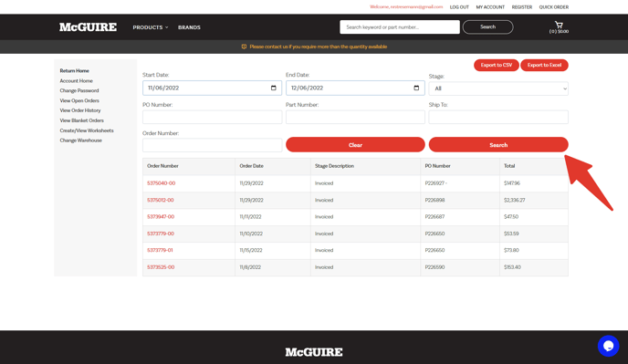Click the header Search button
This screenshot has height=364, width=628.
(x=487, y=26)
